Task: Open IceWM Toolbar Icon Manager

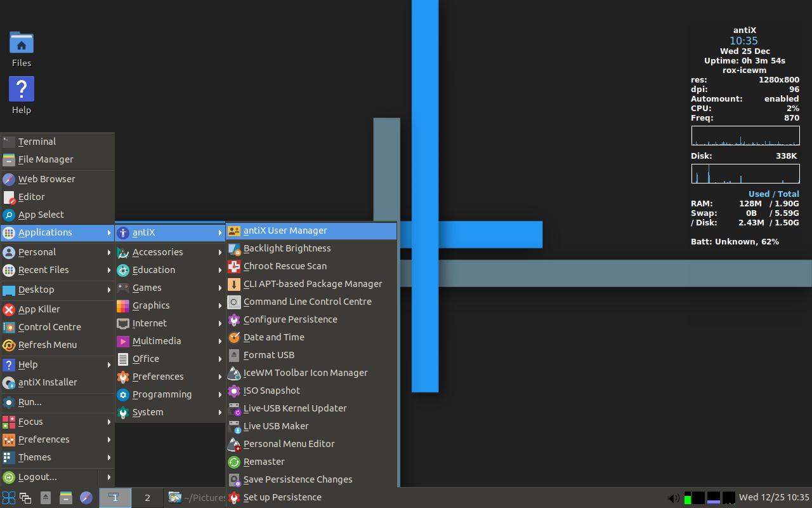Action: click(311, 373)
